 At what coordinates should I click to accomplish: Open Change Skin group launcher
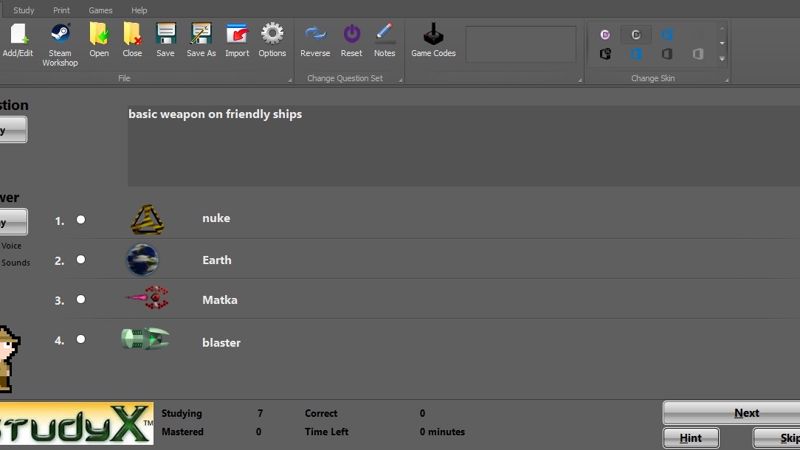727,80
